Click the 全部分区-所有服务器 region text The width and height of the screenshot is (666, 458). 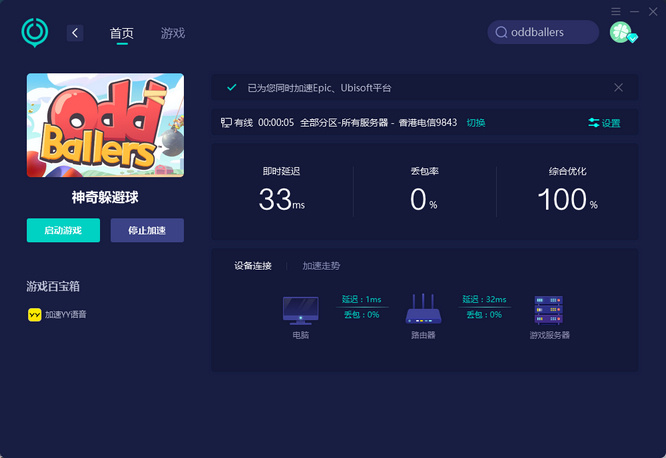coord(344,123)
